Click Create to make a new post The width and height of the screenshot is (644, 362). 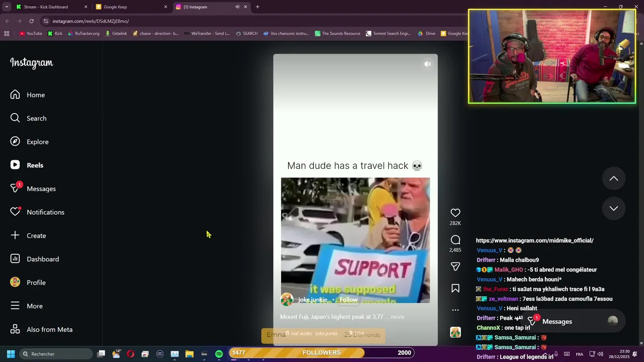pyautogui.click(x=28, y=235)
